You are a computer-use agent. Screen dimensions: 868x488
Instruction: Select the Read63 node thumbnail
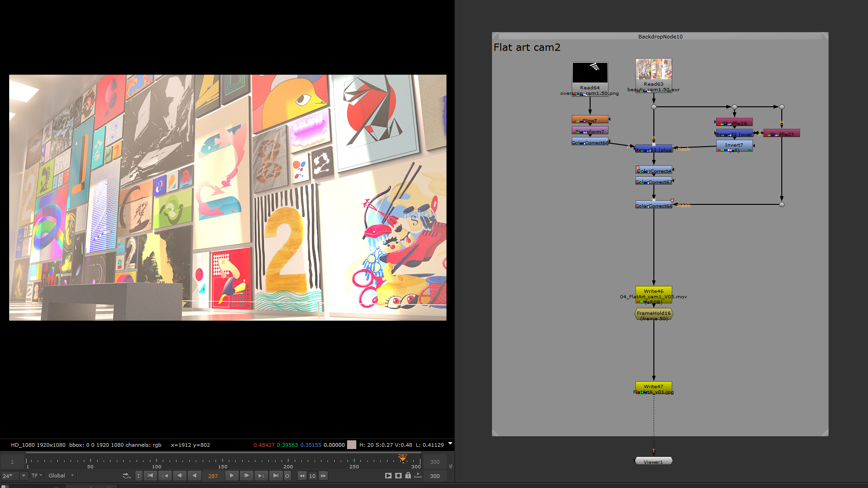point(653,69)
